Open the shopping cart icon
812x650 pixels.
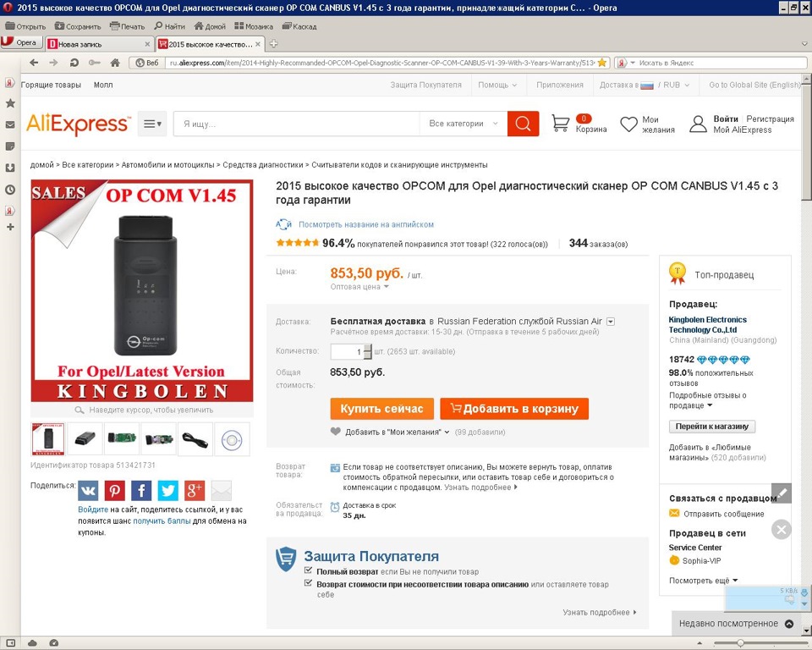point(560,124)
